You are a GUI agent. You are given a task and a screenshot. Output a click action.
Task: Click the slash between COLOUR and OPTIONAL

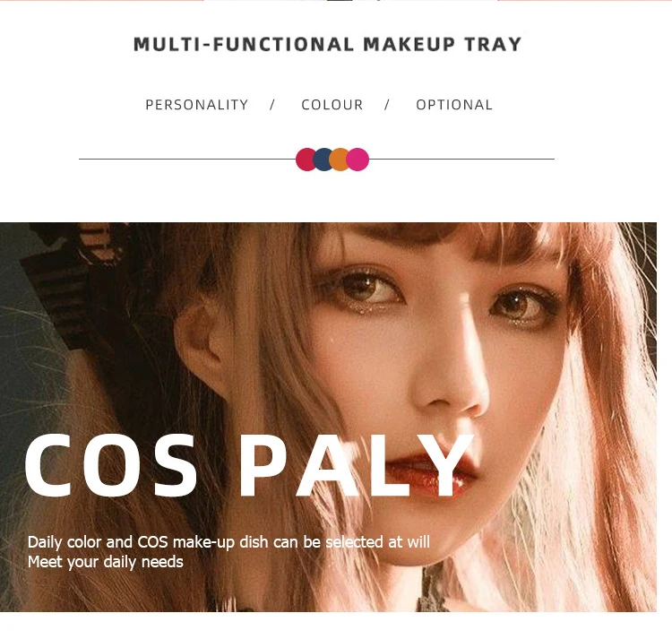tap(387, 105)
